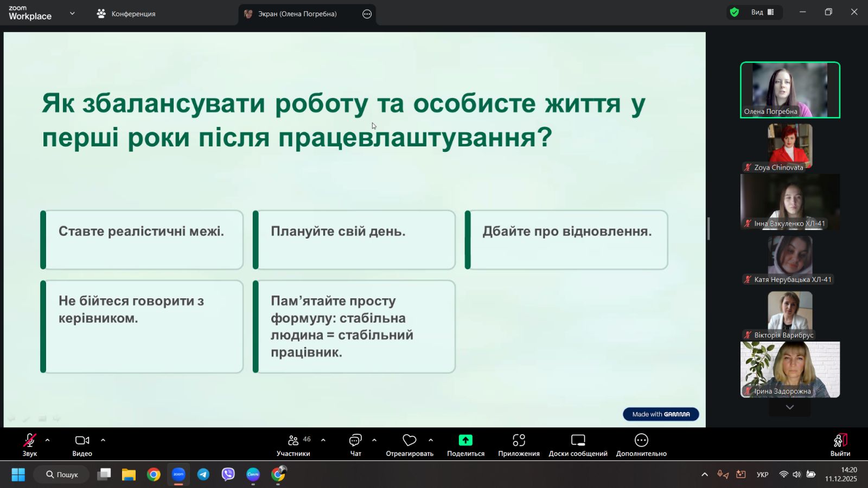868x488 pixels.
Task: Open Доски сообщений whiteboards
Action: 578,441
